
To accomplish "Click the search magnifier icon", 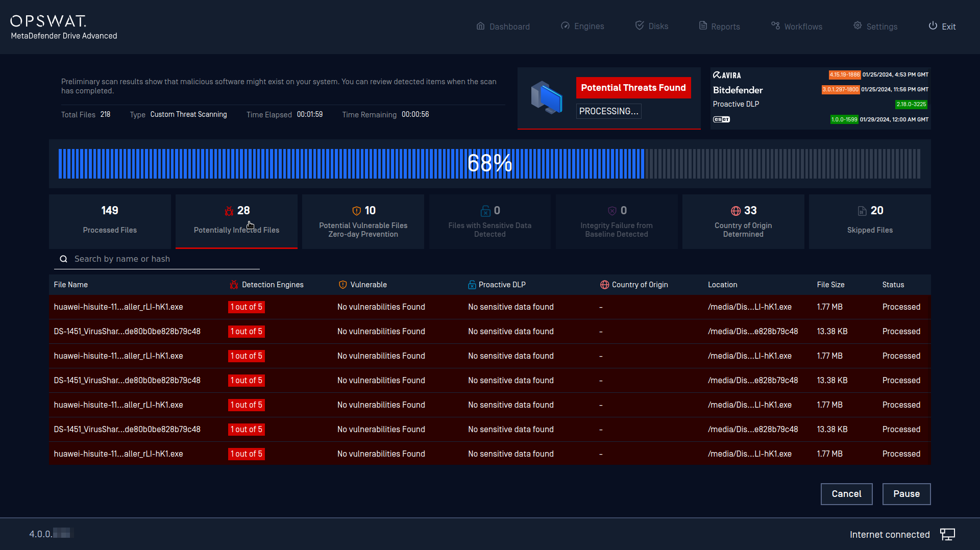I will (x=64, y=259).
